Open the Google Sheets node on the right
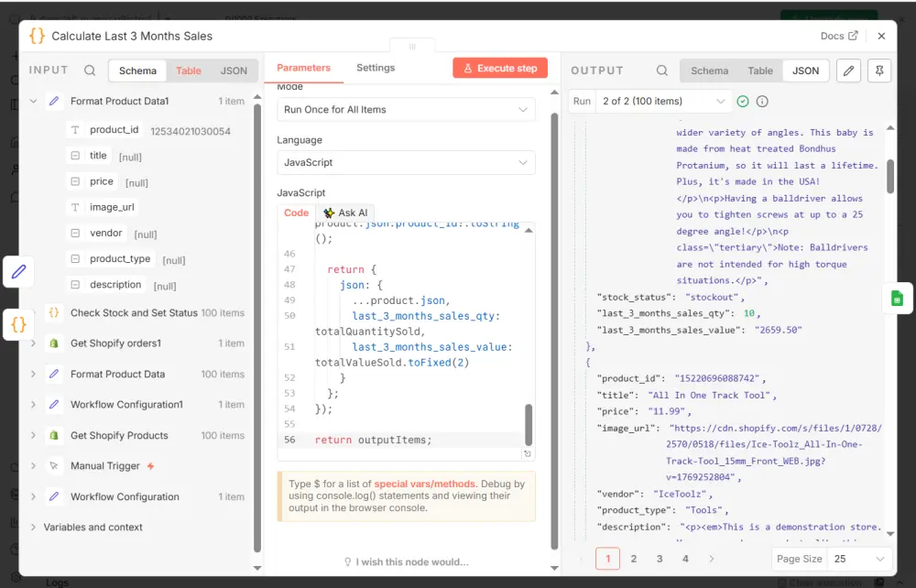The height and width of the screenshot is (588, 916). pos(897,299)
